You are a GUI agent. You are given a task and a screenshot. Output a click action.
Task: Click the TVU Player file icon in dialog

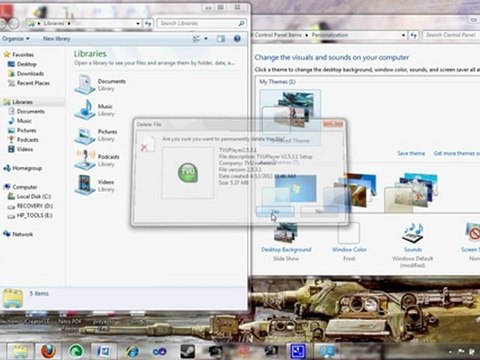point(188,173)
